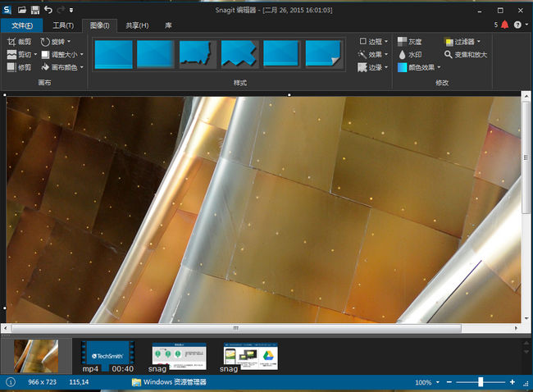Open the notification bell alert
Viewport: 533px width, 392px height.
point(504,25)
